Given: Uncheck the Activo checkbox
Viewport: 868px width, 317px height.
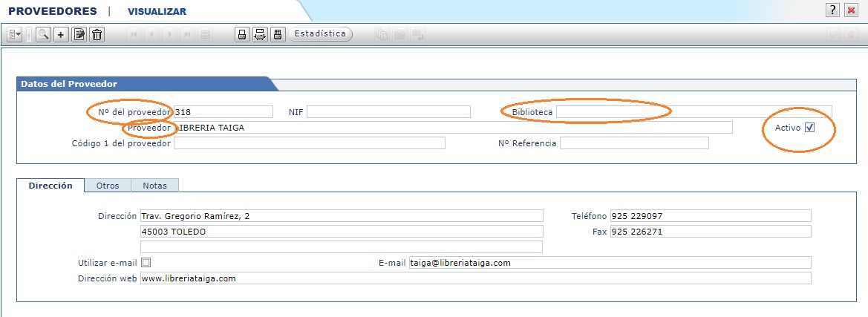Looking at the screenshot, I should (x=810, y=128).
